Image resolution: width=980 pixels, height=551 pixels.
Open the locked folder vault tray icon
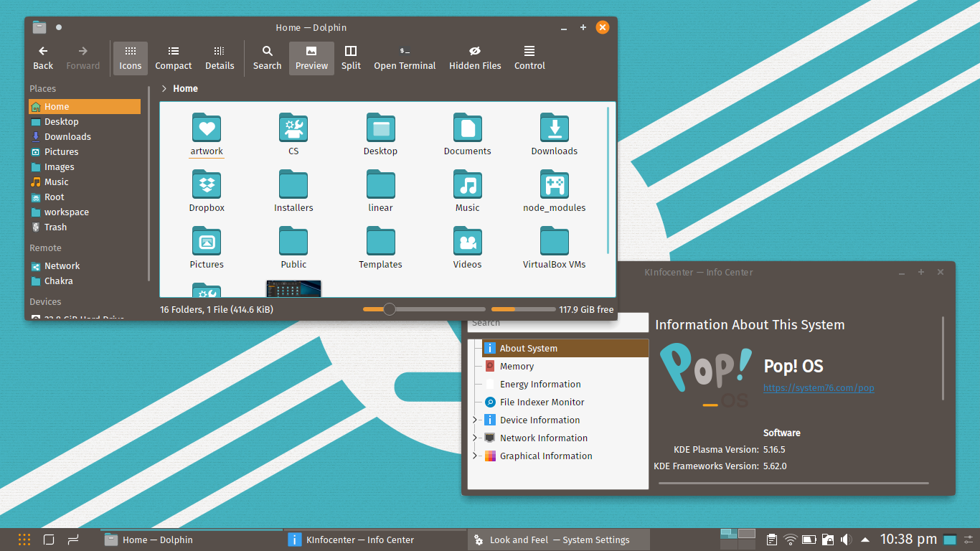click(828, 540)
